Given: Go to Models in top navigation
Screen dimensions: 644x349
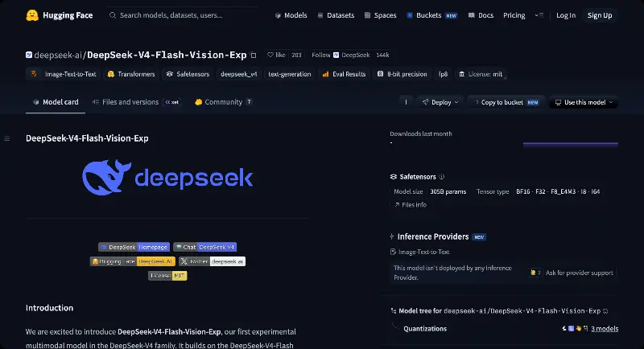Looking at the screenshot, I should 291,15.
